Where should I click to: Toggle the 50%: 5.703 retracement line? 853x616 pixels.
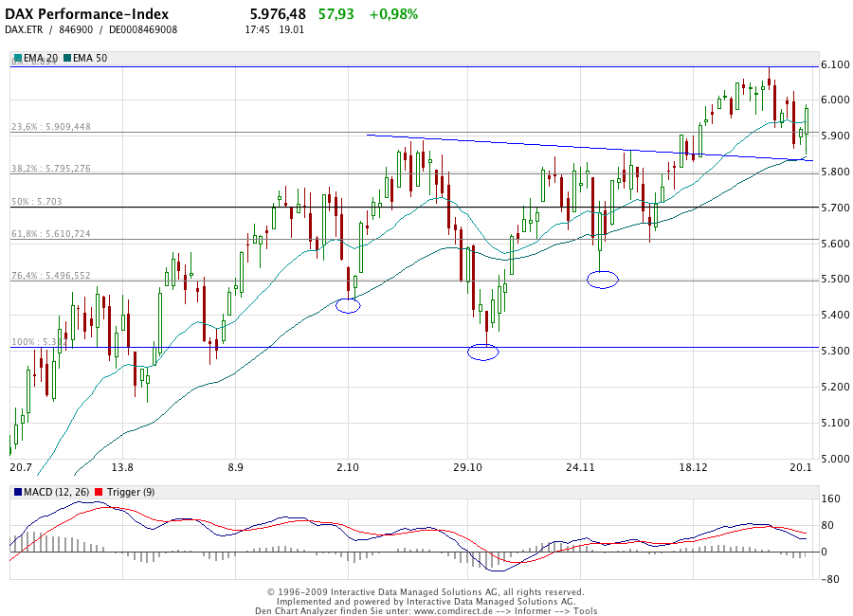tap(35, 201)
